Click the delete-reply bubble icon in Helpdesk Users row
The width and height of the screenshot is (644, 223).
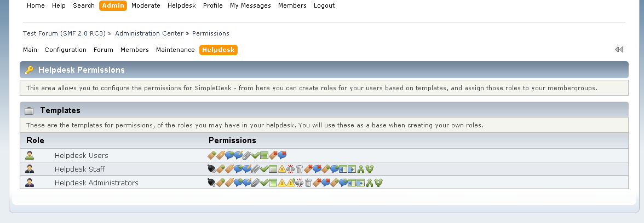point(282,155)
